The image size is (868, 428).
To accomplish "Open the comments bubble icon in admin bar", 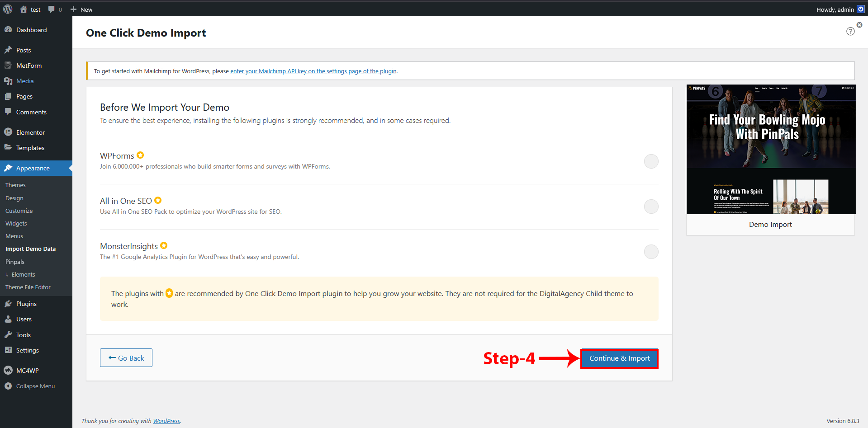I will [x=52, y=9].
